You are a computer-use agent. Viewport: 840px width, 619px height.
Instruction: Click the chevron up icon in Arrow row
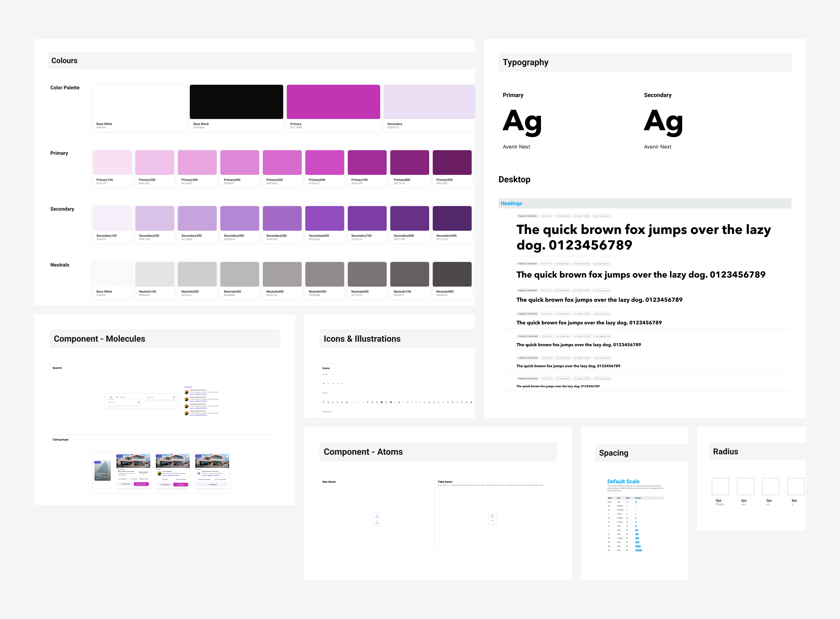point(342,384)
